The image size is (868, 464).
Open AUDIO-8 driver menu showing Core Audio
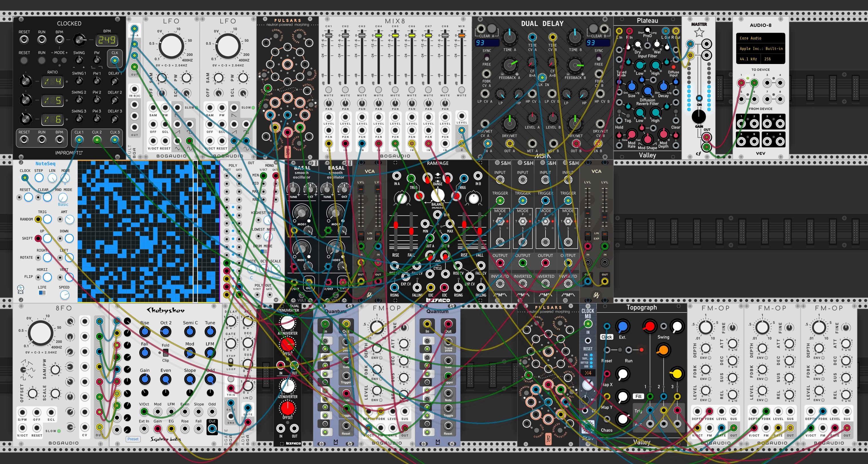761,38
